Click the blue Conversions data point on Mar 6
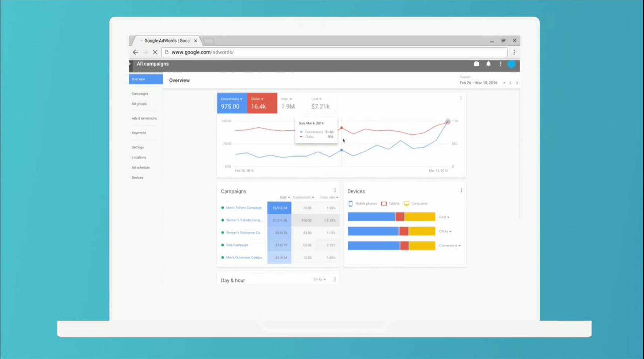 [341, 150]
